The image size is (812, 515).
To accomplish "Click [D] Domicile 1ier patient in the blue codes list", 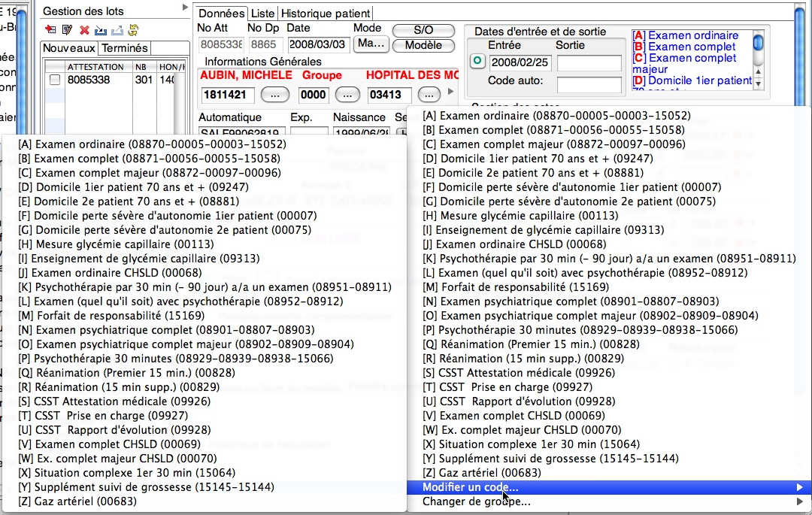I will [692, 80].
